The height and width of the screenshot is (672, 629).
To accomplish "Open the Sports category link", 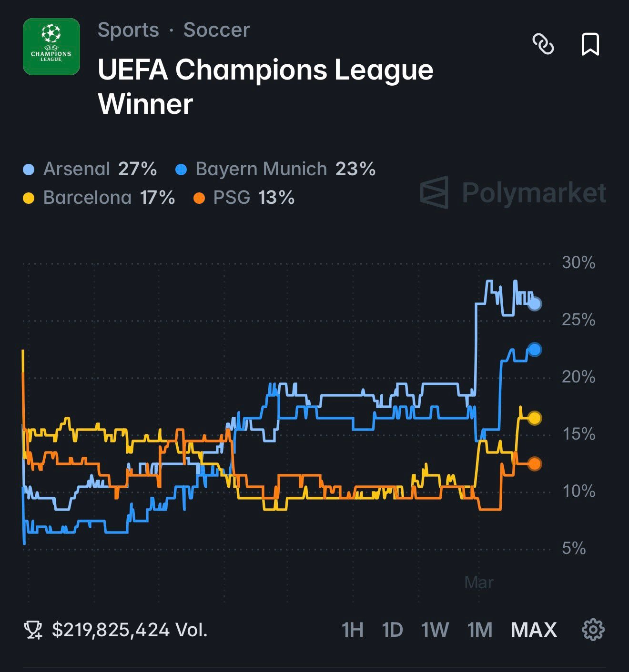I will [127, 30].
